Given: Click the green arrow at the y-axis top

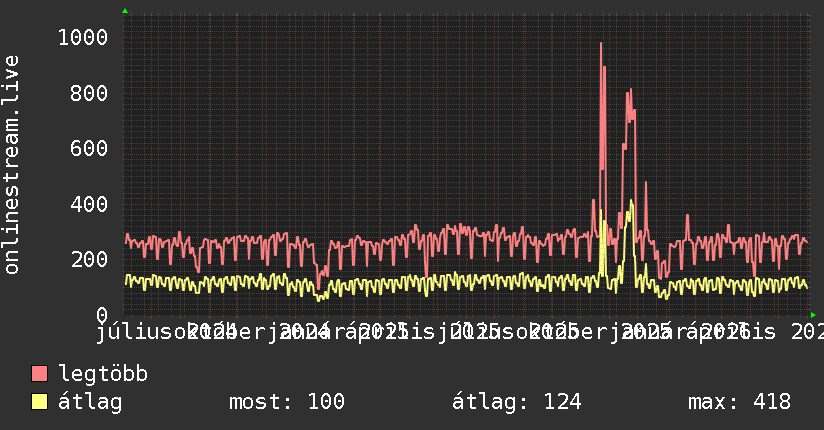Looking at the screenshot, I should pos(125,11).
